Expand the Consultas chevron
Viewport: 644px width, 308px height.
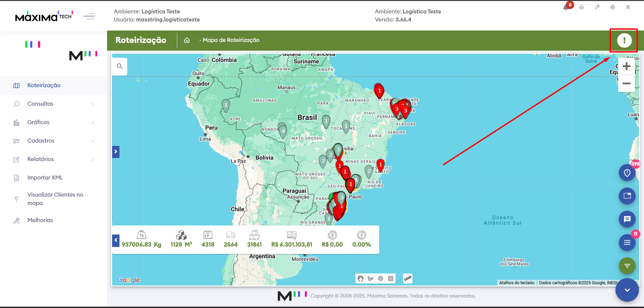93,104
